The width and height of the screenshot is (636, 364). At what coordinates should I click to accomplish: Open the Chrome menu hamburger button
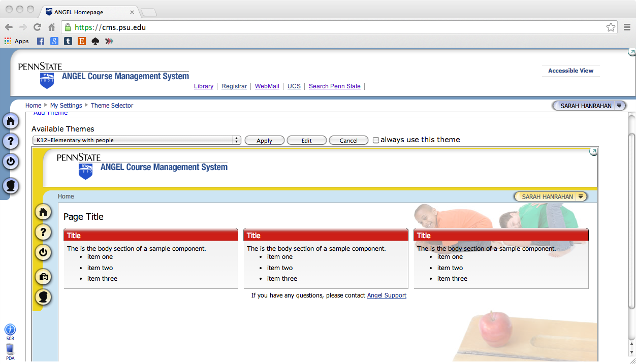coord(627,27)
